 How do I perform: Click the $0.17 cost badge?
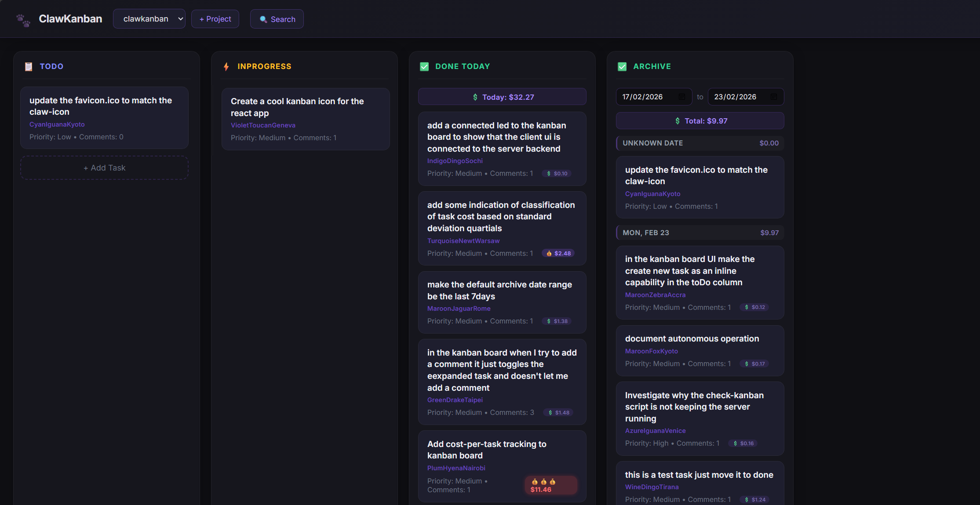[754, 364]
